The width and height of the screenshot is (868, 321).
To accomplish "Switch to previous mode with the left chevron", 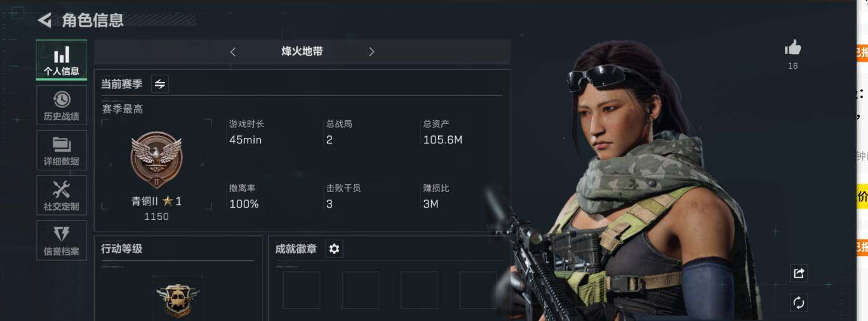I will pos(233,51).
